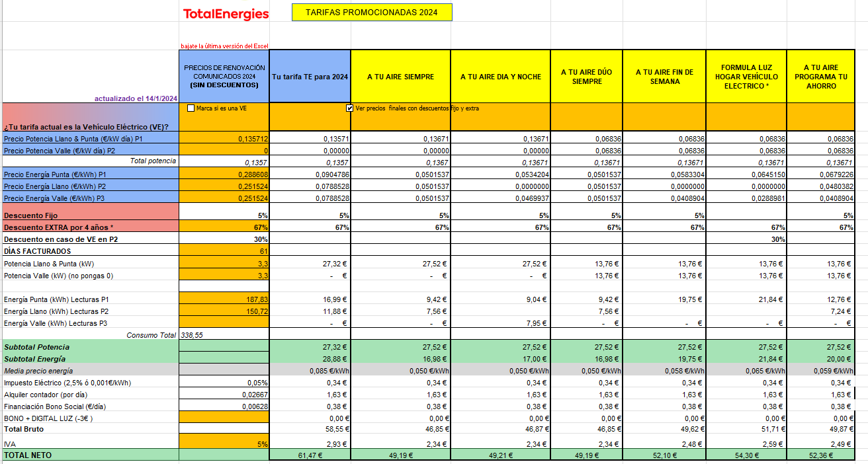Tick the 'Marca si es una VE' checkbox
This screenshot has width=868, height=464.
pos(191,108)
